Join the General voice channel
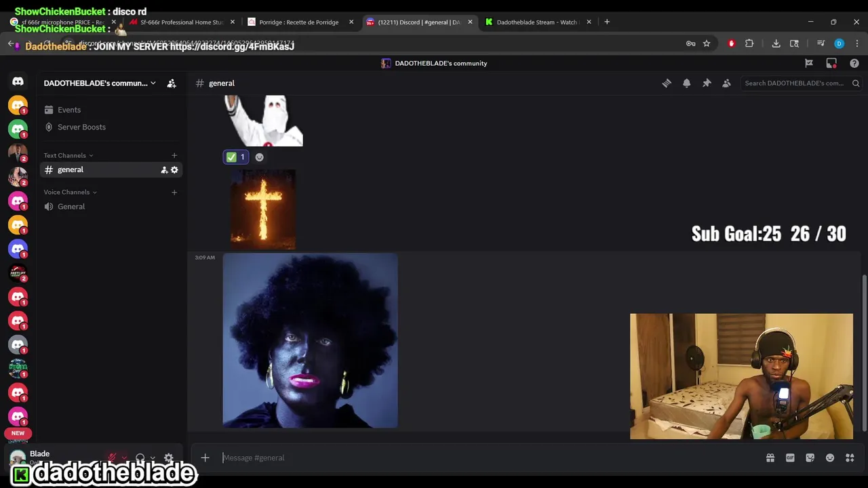This screenshot has height=488, width=868. 111,207
